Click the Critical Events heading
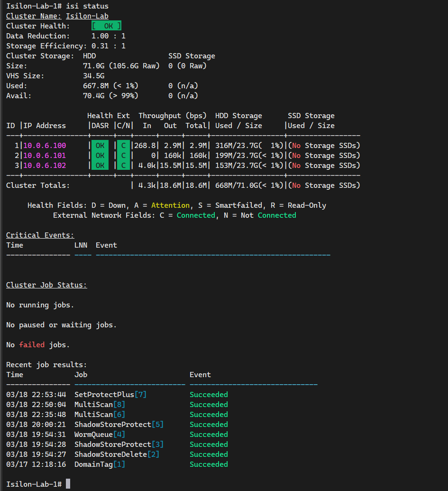The image size is (448, 491). point(40,235)
